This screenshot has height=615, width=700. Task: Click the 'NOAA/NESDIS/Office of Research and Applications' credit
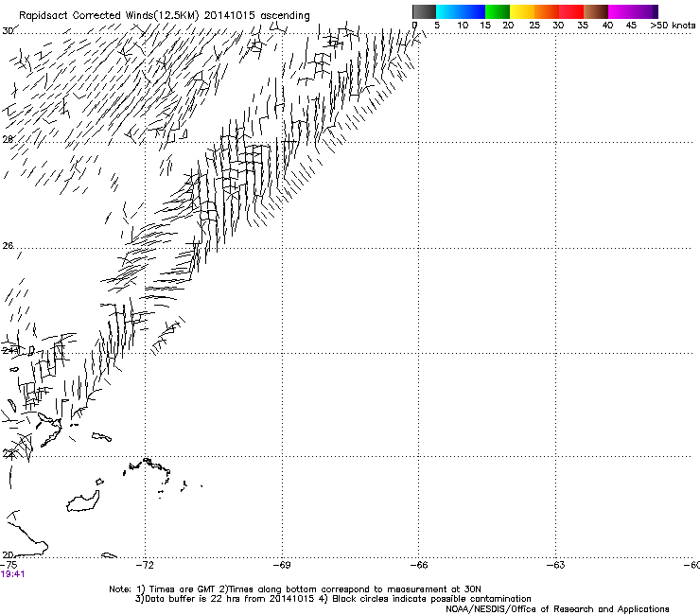click(x=557, y=609)
